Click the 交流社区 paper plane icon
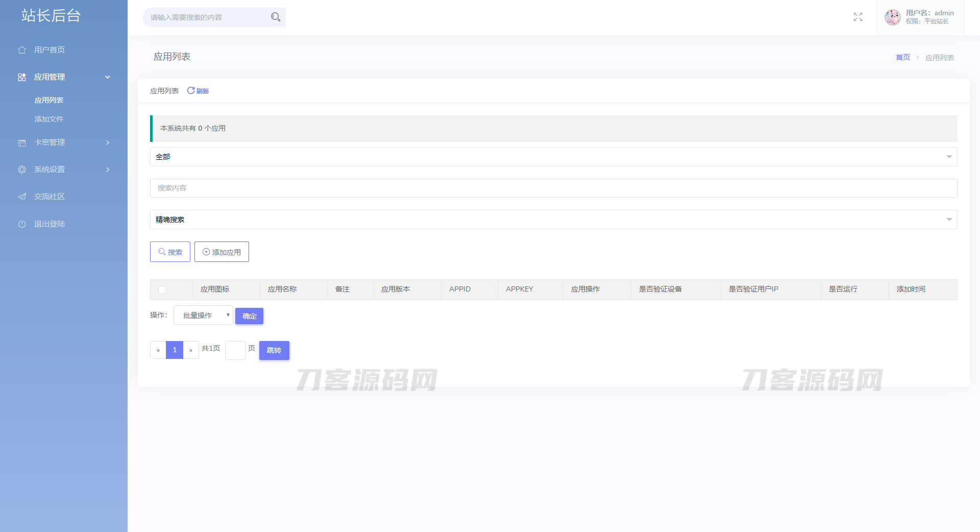Screen dimensions: 980x532 (x=22, y=197)
